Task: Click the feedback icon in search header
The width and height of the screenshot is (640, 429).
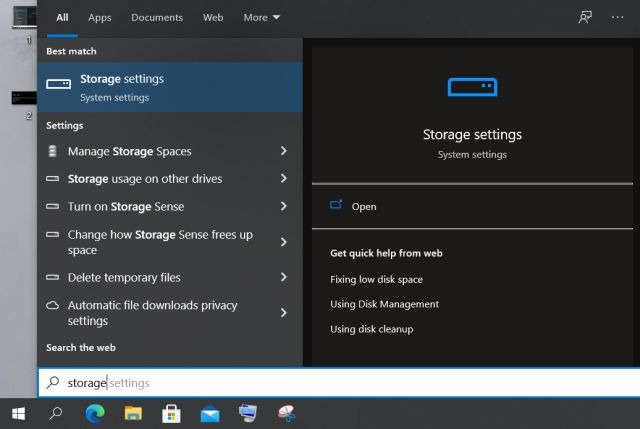Action: coord(585,17)
